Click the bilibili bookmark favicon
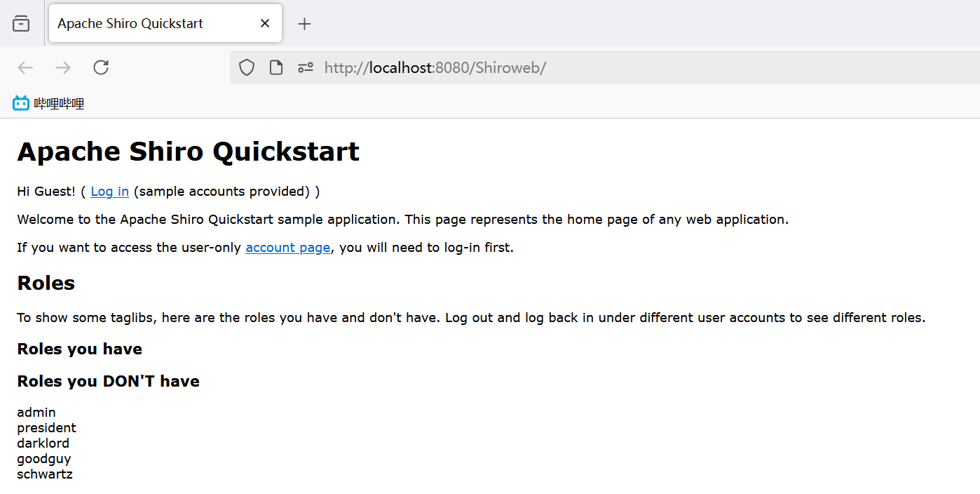The height and width of the screenshot is (494, 980). tap(21, 104)
